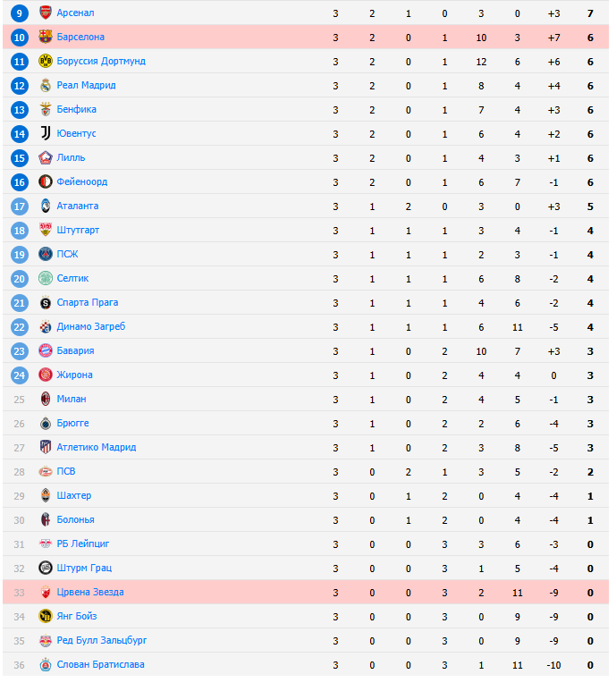This screenshot has width=616, height=691.
Task: Open the Слован Братислава team page
Action: point(100,664)
